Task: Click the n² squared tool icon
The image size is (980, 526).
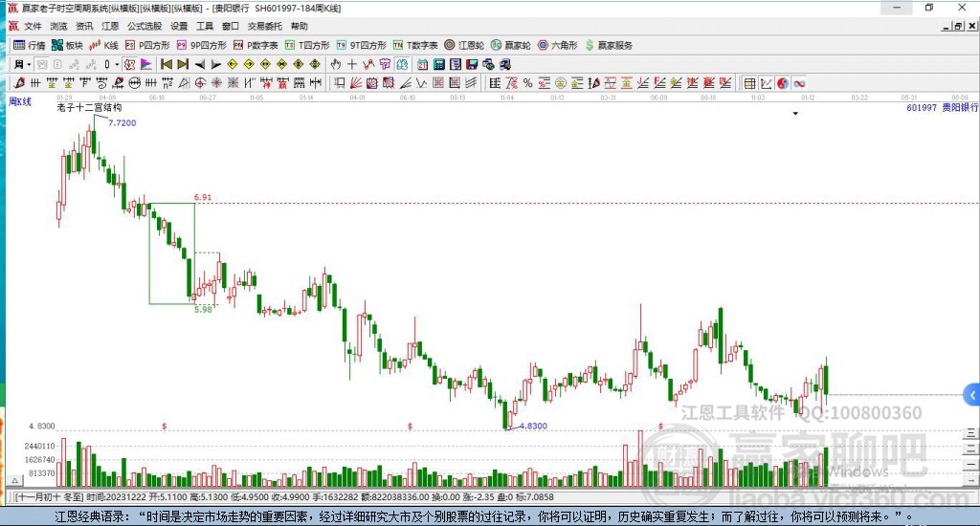Action: pos(167,83)
